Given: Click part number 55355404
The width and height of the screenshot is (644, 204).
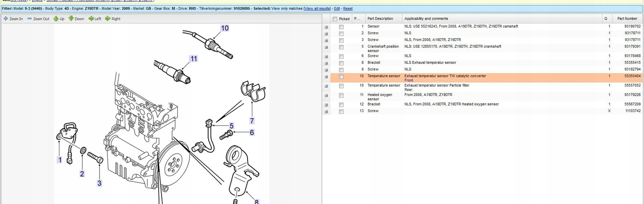Looking at the screenshot, I should (x=632, y=76).
